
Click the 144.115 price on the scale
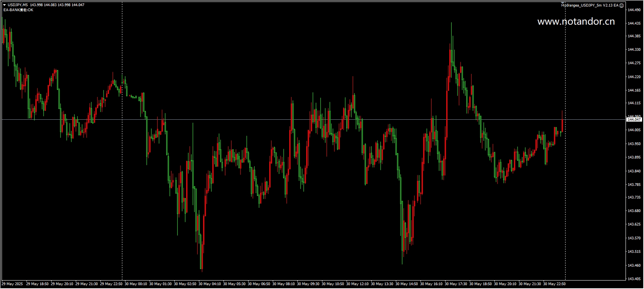[x=634, y=103]
